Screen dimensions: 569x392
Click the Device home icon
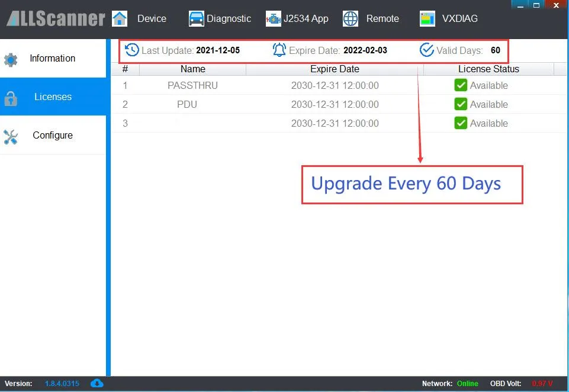[x=120, y=18]
